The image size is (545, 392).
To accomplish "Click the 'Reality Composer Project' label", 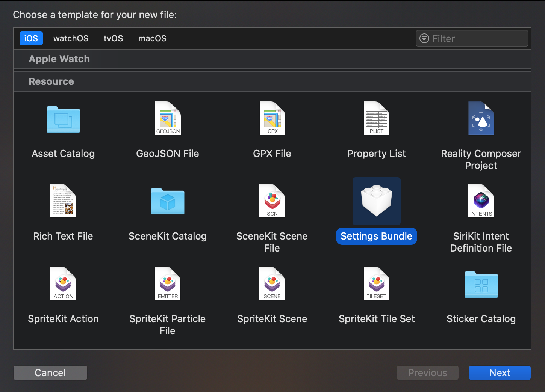I will tap(481, 160).
